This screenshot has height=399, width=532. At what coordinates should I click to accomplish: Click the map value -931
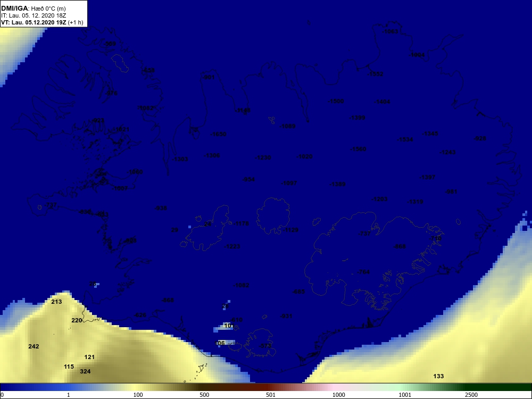[x=286, y=316]
